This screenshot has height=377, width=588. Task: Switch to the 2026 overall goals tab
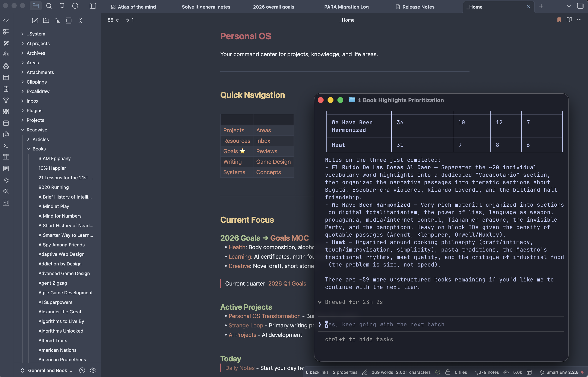(x=273, y=7)
